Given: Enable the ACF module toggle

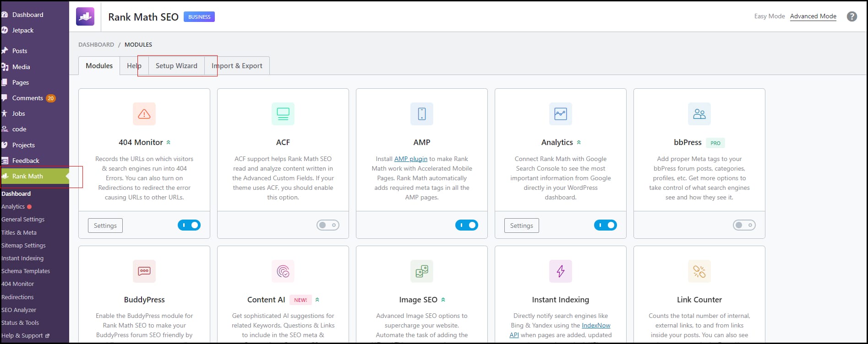Looking at the screenshot, I should click(x=328, y=225).
